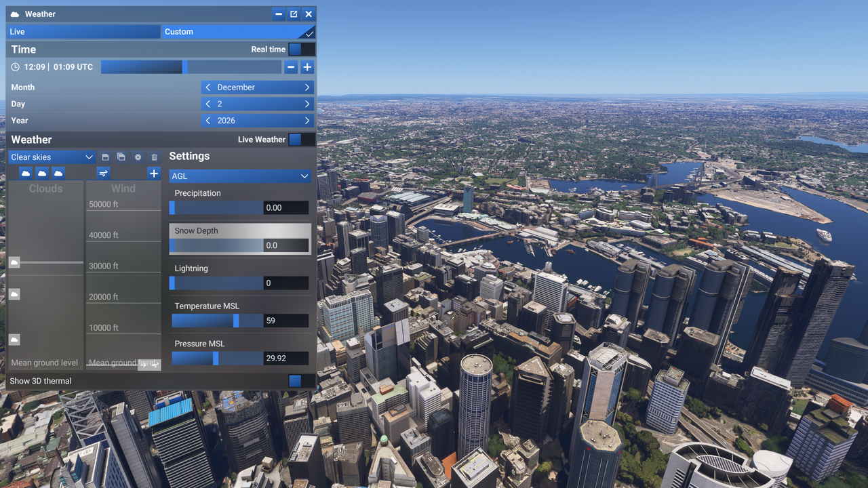Screen dimensions: 868x488
Task: Click the first cloud layer button above Clouds
Action: [x=26, y=174]
